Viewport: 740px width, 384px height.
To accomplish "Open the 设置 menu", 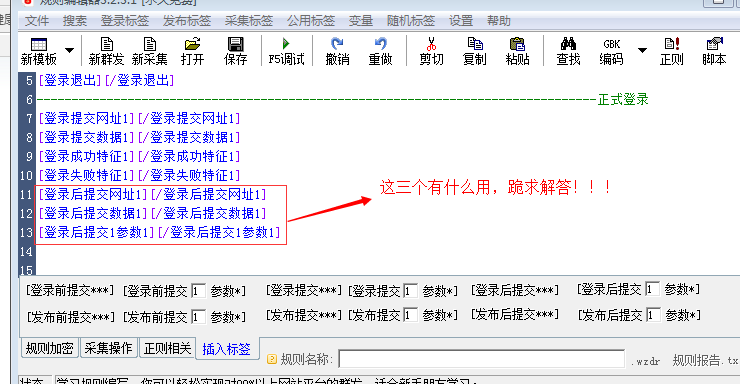I will [461, 21].
